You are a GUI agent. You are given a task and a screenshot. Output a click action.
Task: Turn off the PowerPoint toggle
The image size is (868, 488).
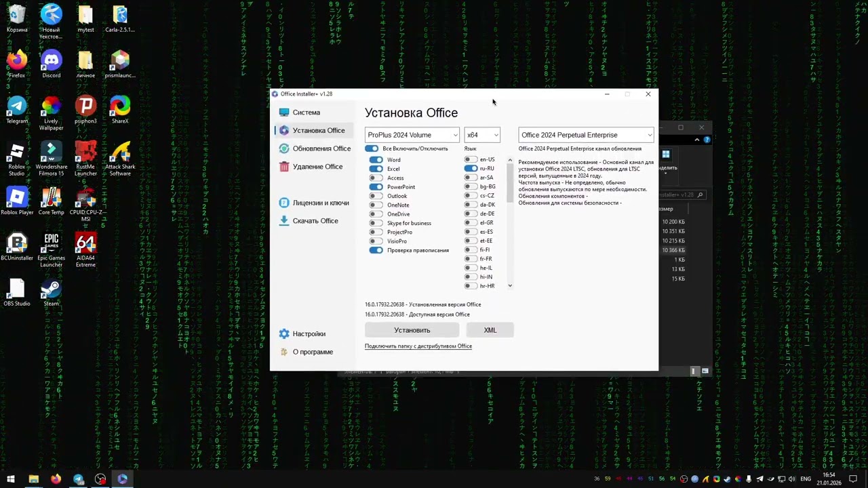point(376,187)
